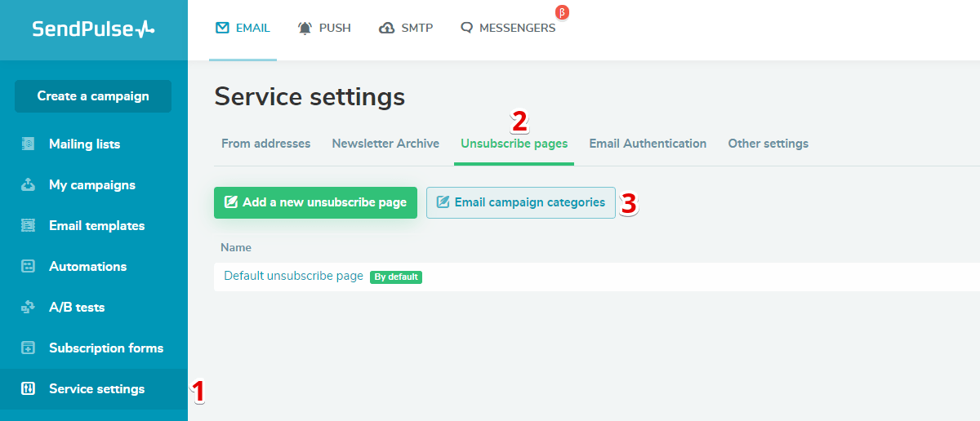Click the Subscription forms sidebar icon
Image resolution: width=980 pixels, height=421 pixels.
[28, 348]
